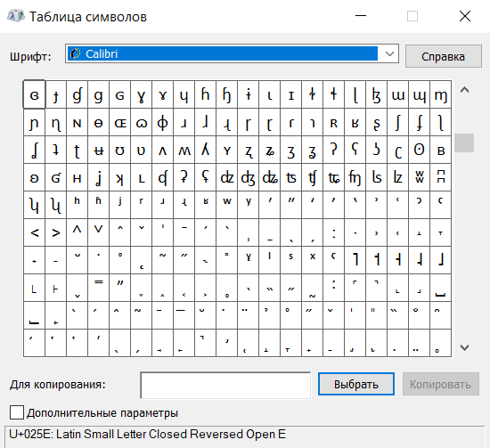Open Справка help button

pos(444,56)
